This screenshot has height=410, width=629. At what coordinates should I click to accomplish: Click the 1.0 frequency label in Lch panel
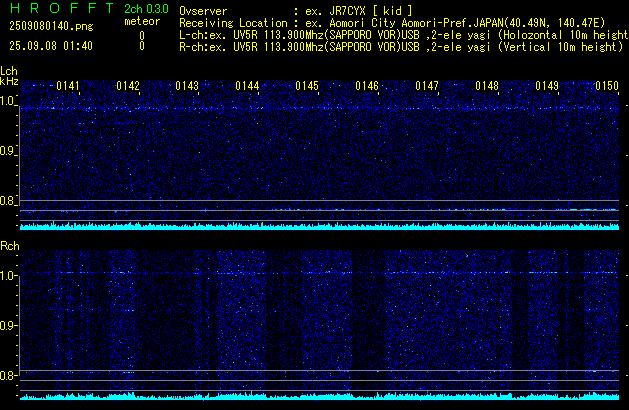[7, 101]
